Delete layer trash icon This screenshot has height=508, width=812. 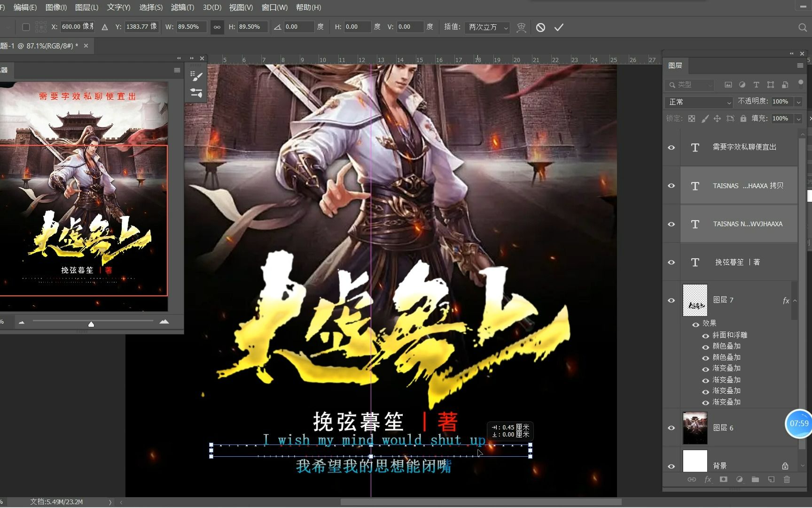tap(787, 479)
